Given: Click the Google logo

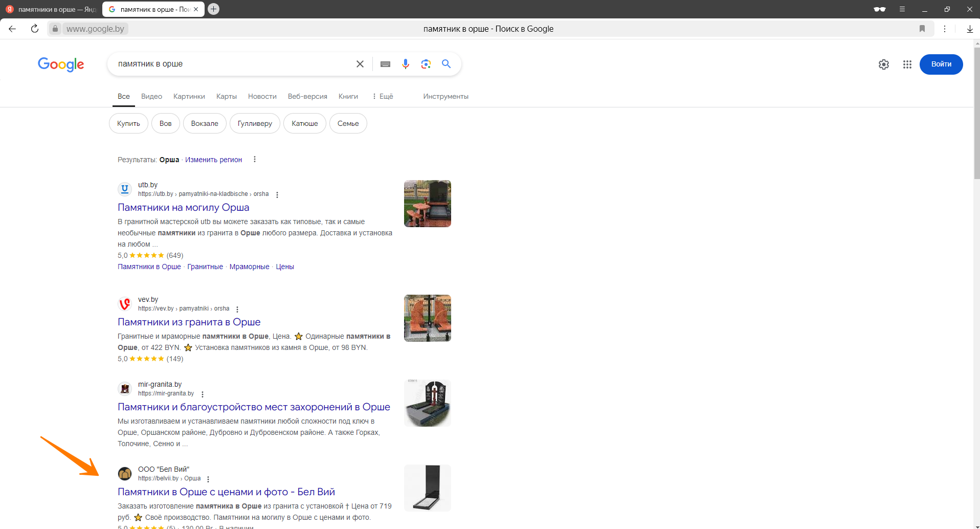Looking at the screenshot, I should (61, 64).
